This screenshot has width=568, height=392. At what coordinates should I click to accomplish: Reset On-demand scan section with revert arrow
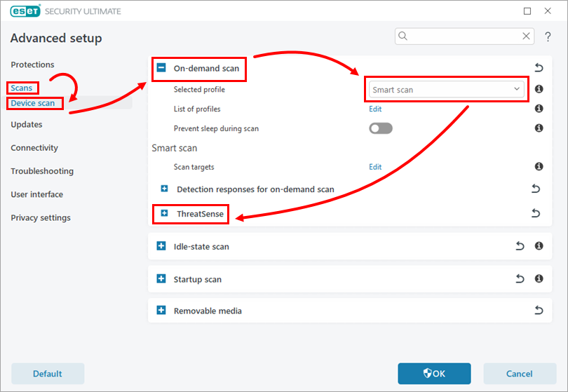point(539,68)
